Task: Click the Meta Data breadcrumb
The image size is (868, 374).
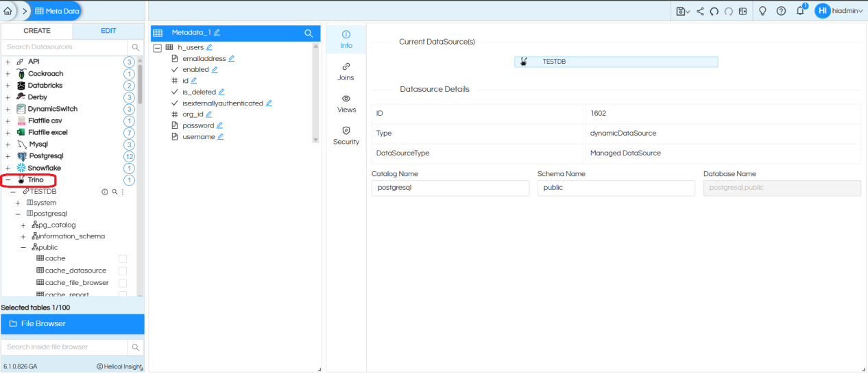Action: tap(57, 12)
